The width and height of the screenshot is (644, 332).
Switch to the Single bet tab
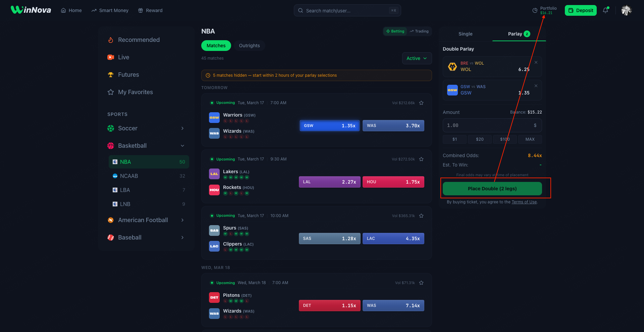pyautogui.click(x=465, y=34)
